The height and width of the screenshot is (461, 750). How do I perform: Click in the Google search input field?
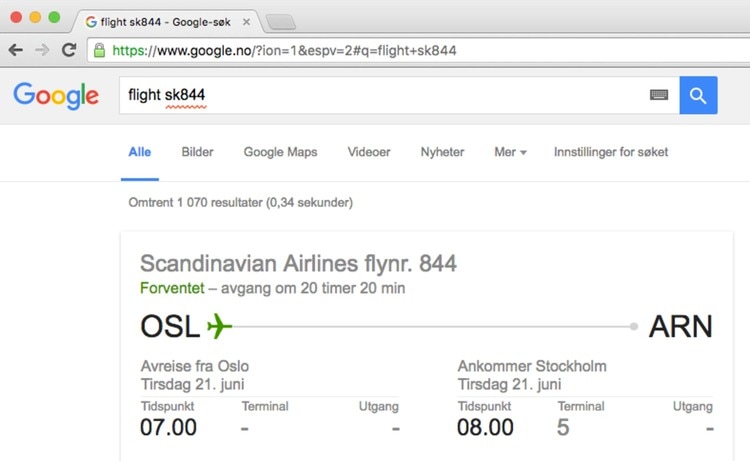(380, 96)
